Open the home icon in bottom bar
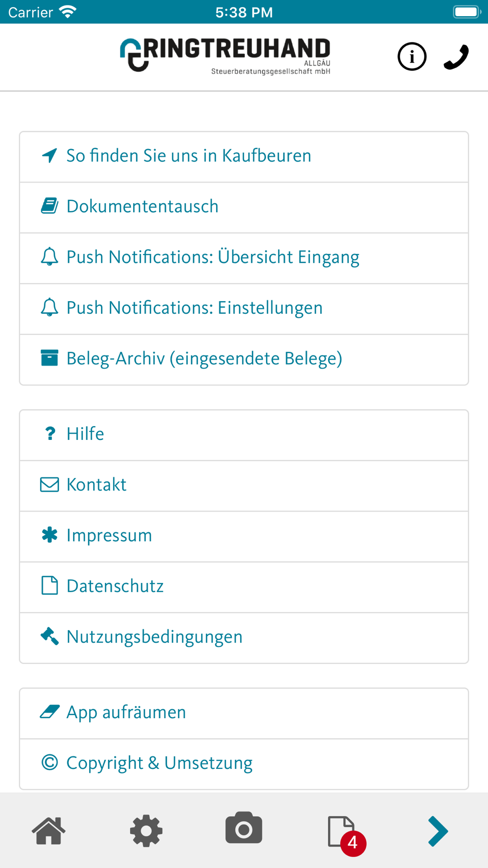The width and height of the screenshot is (488, 868). pos(49,830)
